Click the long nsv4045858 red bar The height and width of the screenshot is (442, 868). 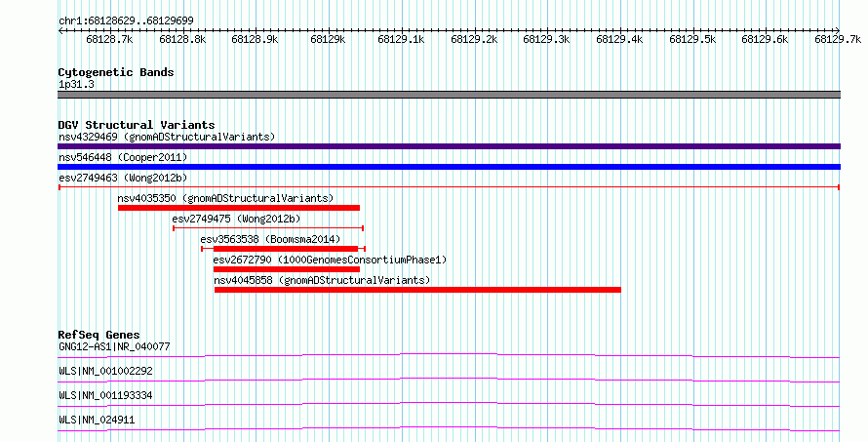[417, 290]
